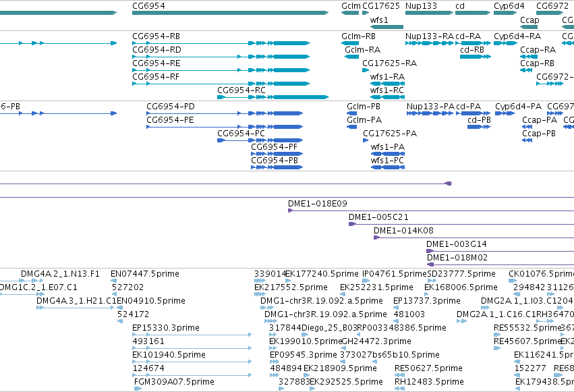Select protein Gclm-PB

tap(351, 113)
